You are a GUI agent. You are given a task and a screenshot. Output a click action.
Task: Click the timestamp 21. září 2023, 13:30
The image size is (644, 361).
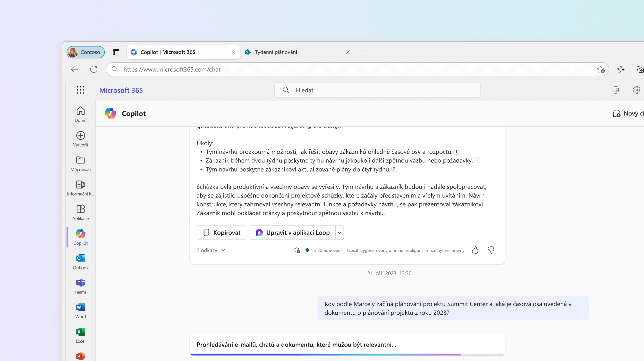click(x=389, y=273)
